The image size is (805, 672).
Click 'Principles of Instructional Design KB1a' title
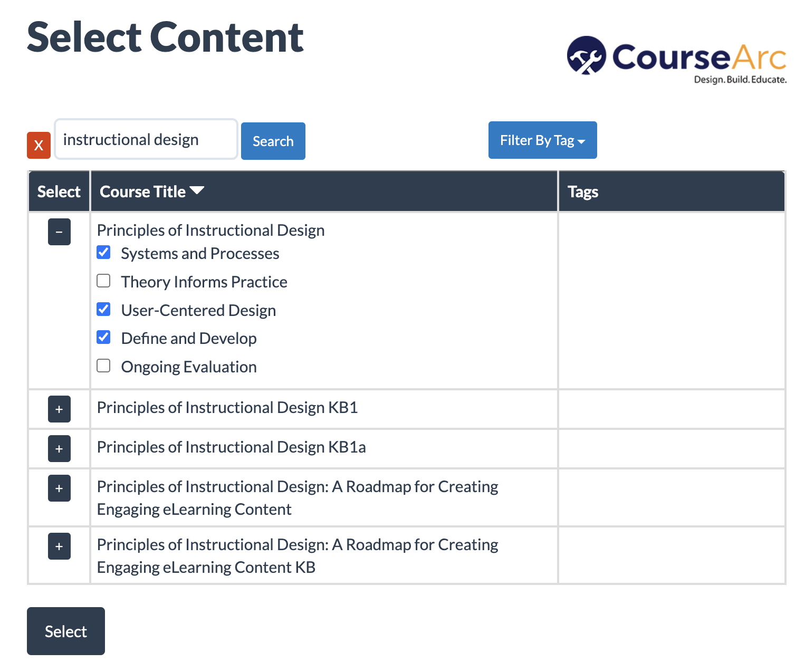pos(231,447)
